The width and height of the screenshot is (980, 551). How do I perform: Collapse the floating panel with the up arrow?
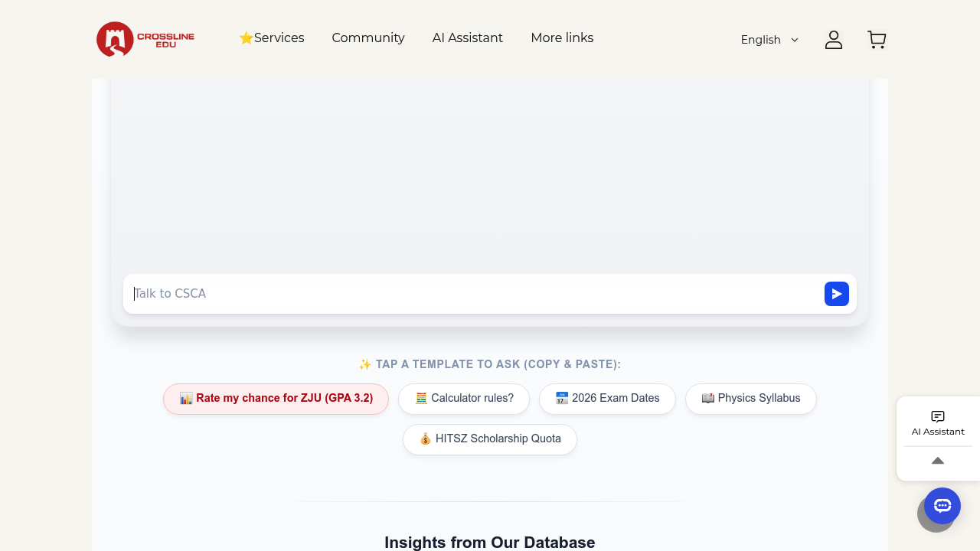[x=938, y=461]
